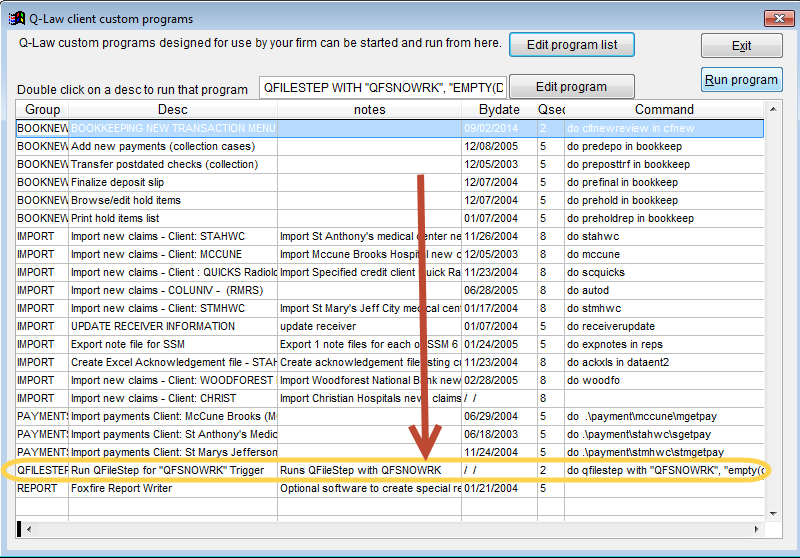Select the BOOKKEEPING NEW TRANSACTION MENU row
Screen dimensions: 800x558
[390, 129]
